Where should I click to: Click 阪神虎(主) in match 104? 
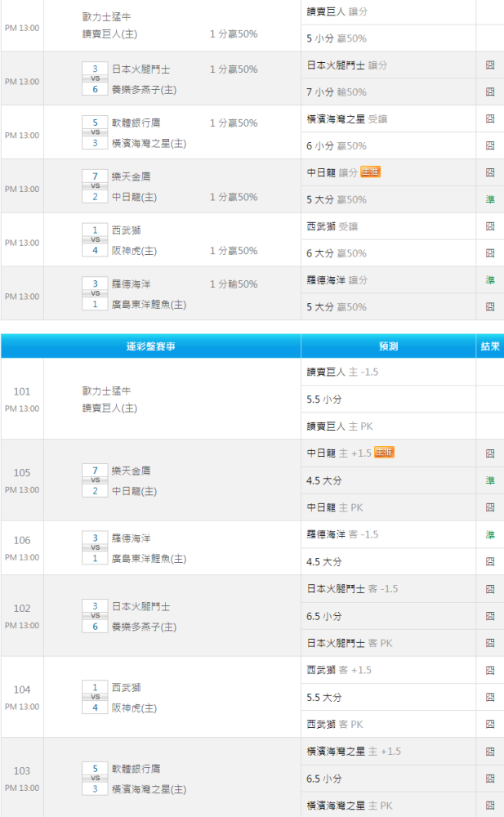click(134, 708)
